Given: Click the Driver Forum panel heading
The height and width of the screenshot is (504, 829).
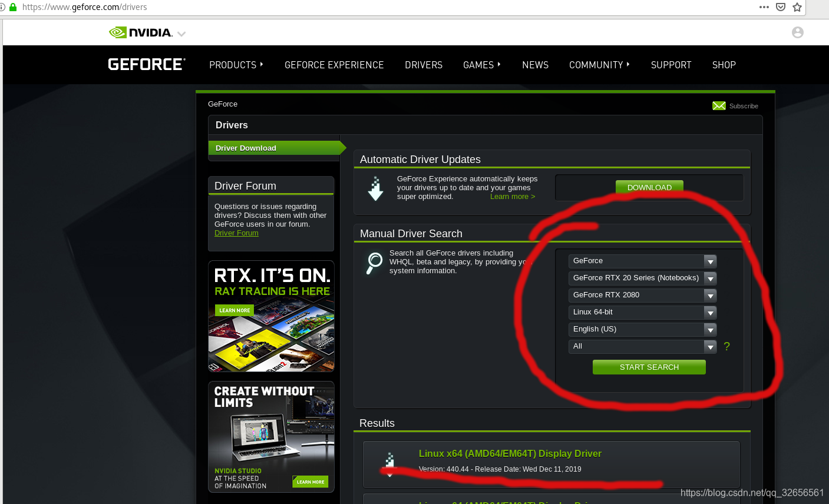Looking at the screenshot, I should pyautogui.click(x=245, y=186).
